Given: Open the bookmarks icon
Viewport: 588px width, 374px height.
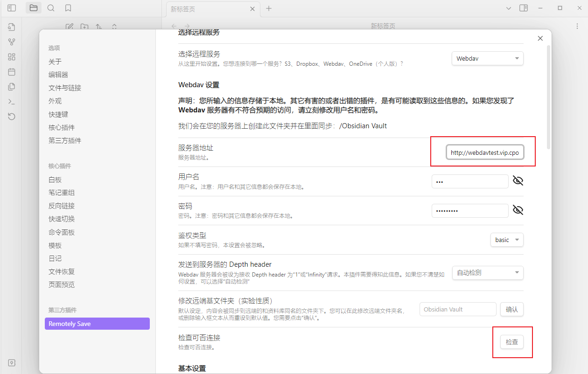Looking at the screenshot, I should [x=68, y=8].
